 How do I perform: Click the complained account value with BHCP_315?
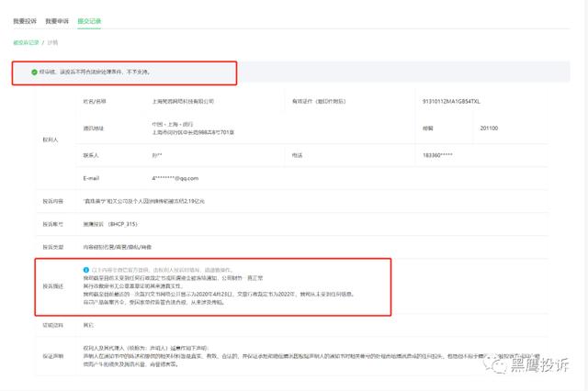click(110, 224)
